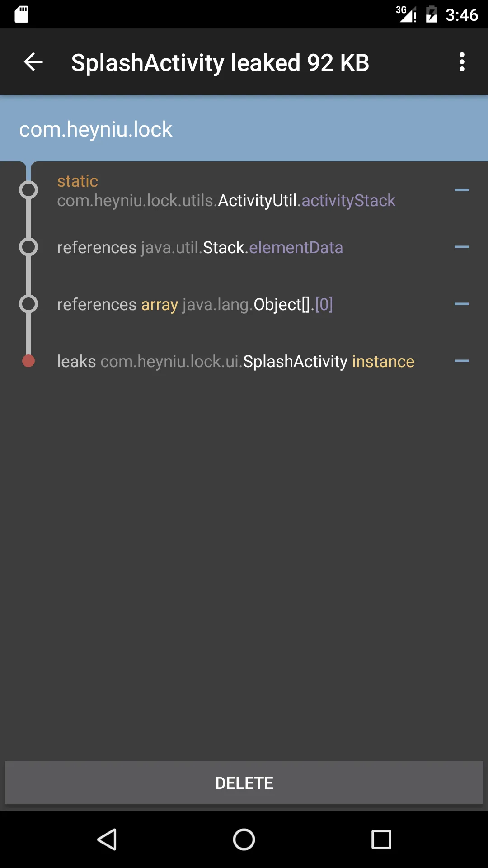Tap the Android home navigation button

coord(244,840)
